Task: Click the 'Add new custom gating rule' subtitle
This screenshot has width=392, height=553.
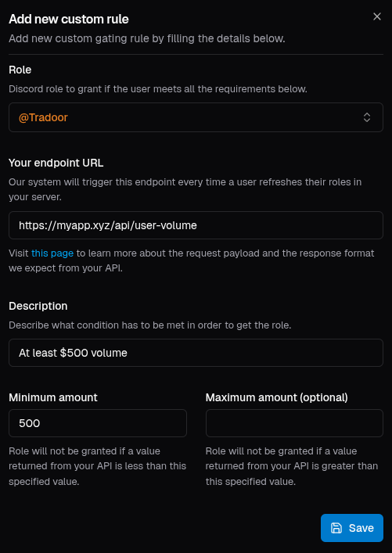Action: click(147, 38)
